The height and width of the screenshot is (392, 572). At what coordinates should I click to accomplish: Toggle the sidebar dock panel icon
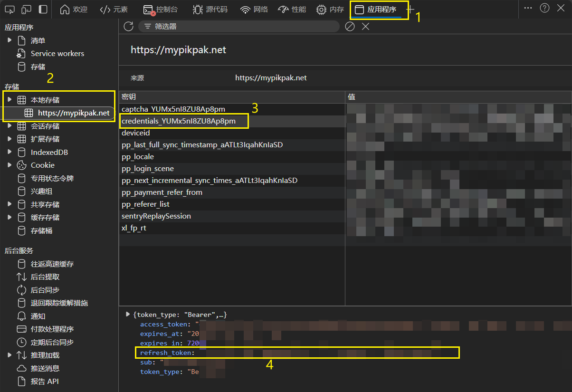pyautogui.click(x=43, y=9)
